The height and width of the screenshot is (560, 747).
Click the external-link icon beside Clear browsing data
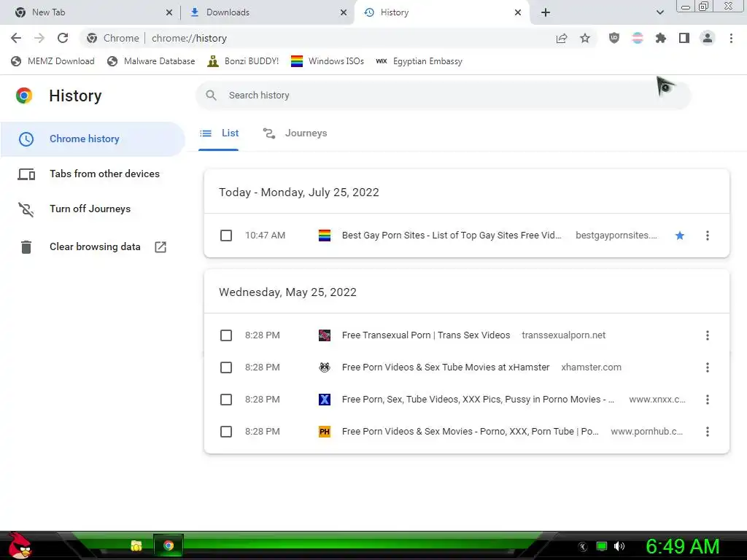coord(160,246)
